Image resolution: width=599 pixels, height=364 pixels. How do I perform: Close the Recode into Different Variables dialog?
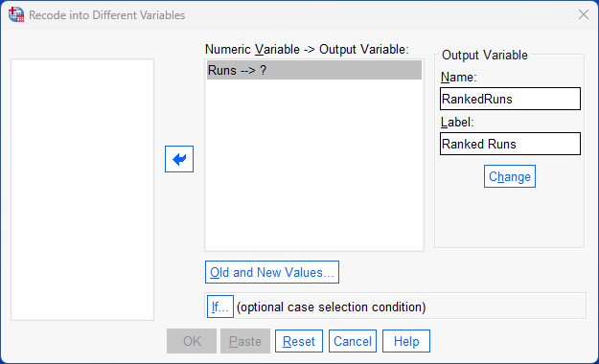click(584, 14)
